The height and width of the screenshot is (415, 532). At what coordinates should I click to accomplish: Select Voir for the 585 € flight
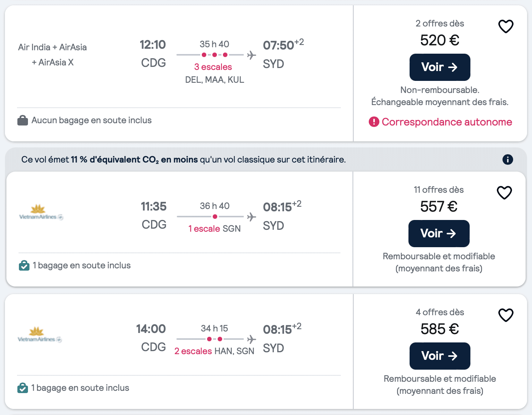coord(440,356)
